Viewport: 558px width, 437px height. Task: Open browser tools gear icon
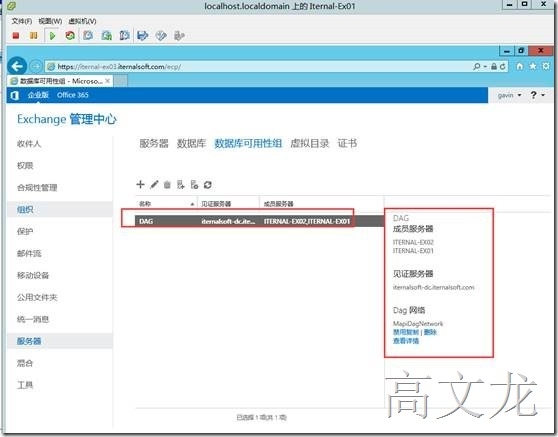(x=546, y=66)
